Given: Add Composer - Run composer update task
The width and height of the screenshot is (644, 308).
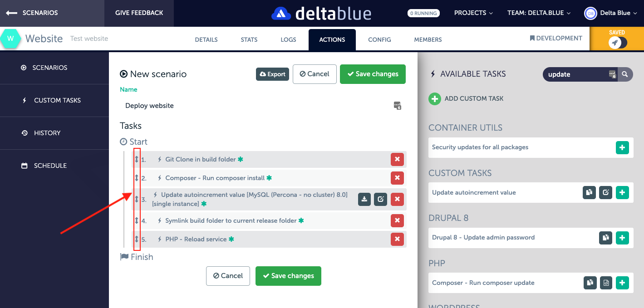Looking at the screenshot, I should [622, 283].
